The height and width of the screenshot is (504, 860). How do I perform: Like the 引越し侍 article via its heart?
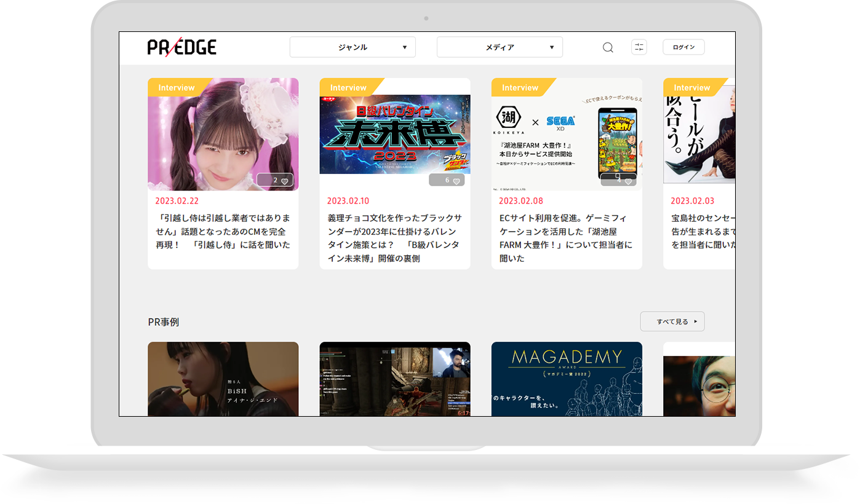pyautogui.click(x=284, y=181)
